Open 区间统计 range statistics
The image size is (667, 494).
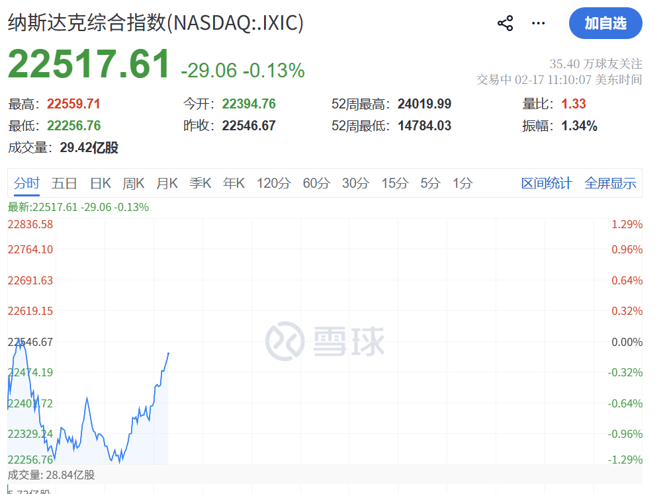point(546,183)
